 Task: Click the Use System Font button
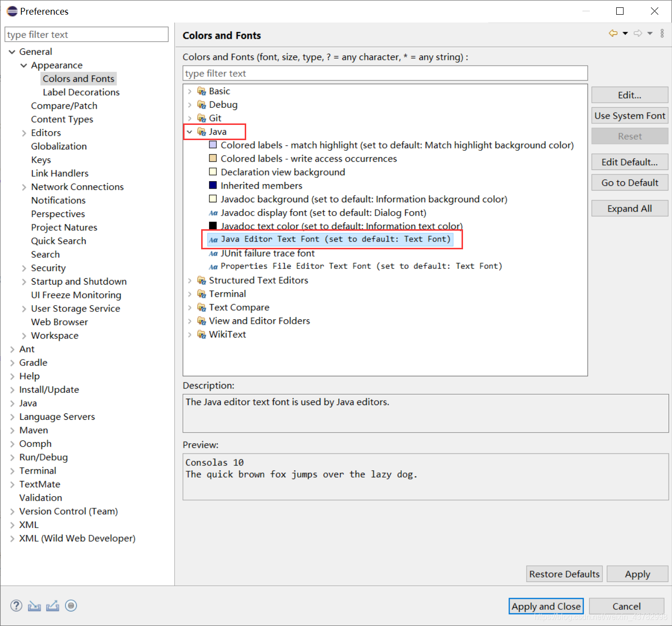[630, 116]
